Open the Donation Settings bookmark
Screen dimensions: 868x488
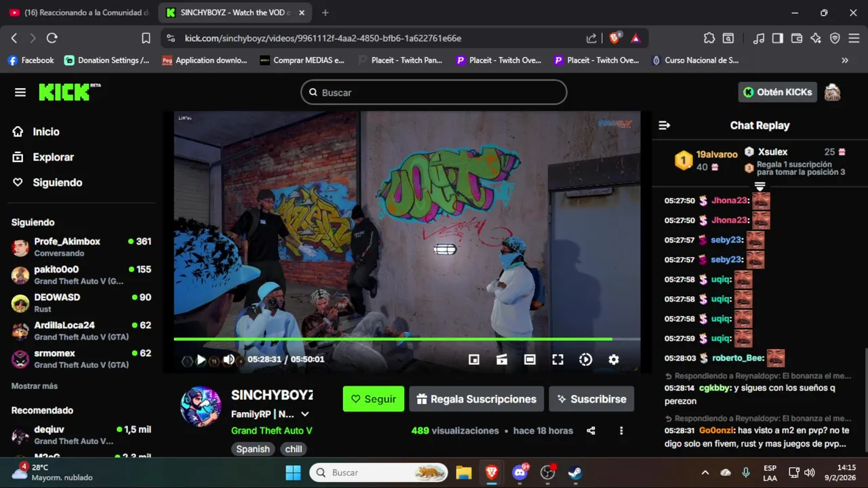click(107, 60)
